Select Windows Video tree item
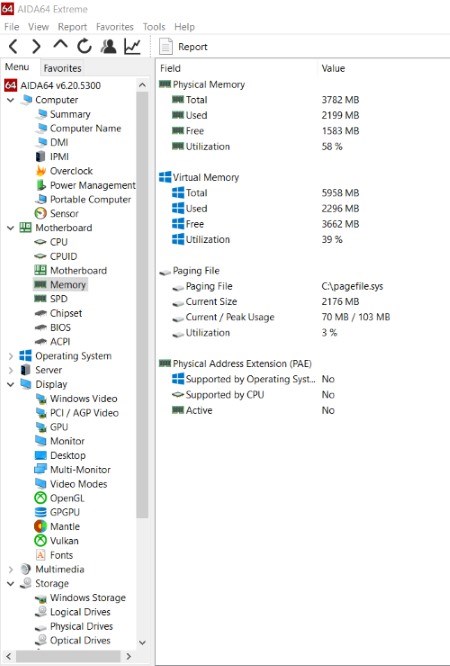Screen dimensions: 450x666 click(83, 398)
